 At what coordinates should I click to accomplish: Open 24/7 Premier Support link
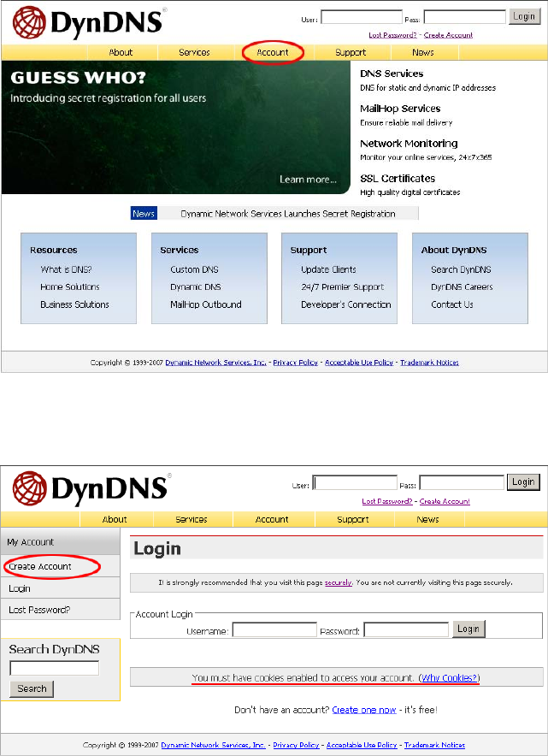click(343, 286)
